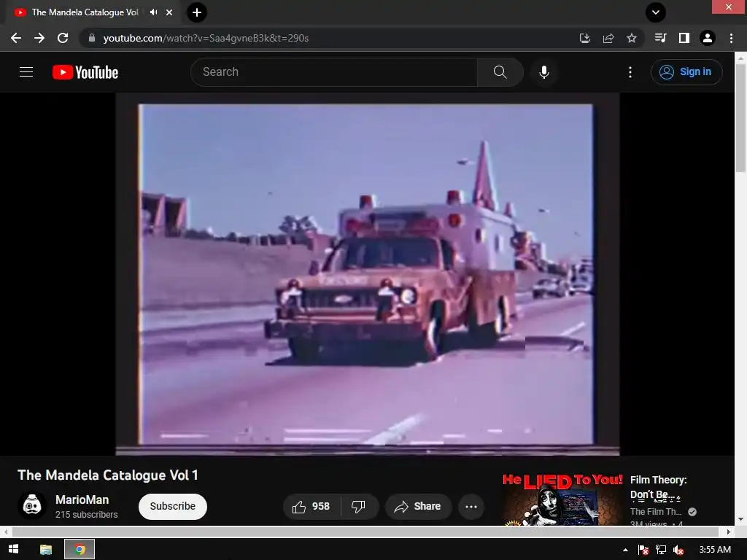Open Chrome three-dot menu

click(731, 38)
